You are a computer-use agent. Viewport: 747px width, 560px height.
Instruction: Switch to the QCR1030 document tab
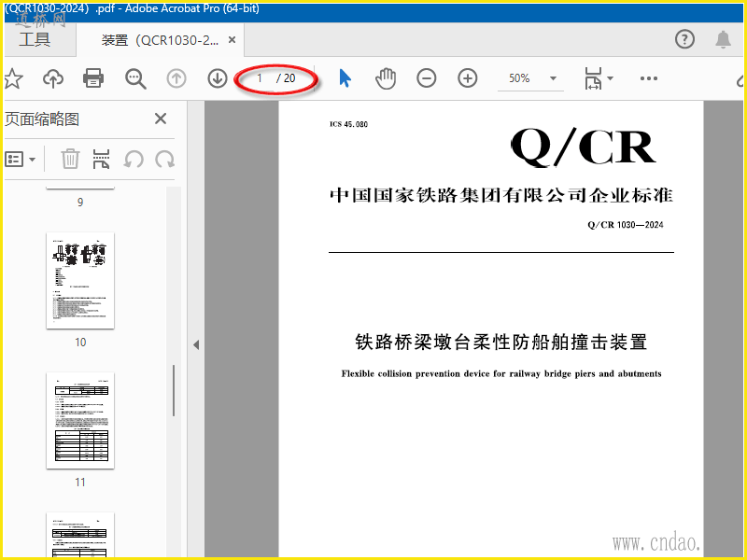click(160, 40)
